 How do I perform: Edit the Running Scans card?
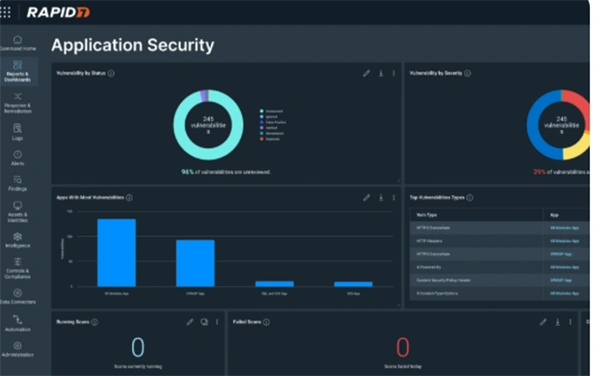(190, 322)
